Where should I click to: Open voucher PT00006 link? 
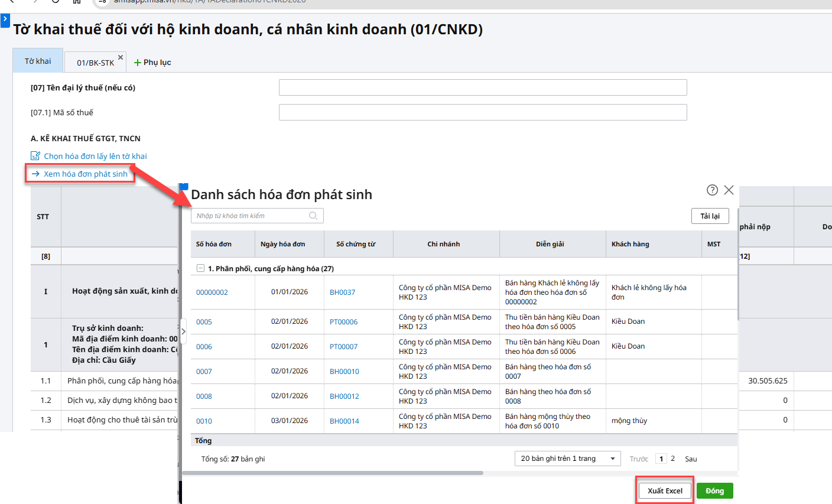pyautogui.click(x=343, y=322)
